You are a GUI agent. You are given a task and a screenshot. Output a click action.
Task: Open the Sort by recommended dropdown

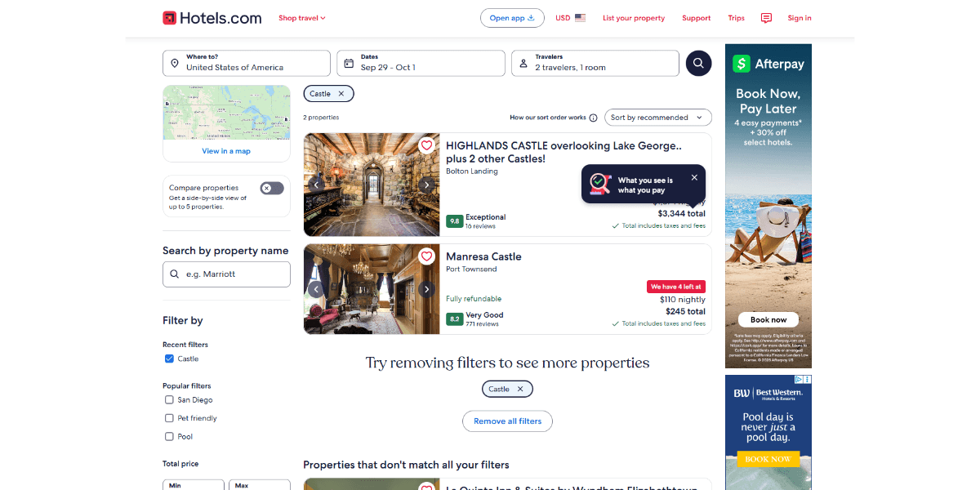pos(658,118)
